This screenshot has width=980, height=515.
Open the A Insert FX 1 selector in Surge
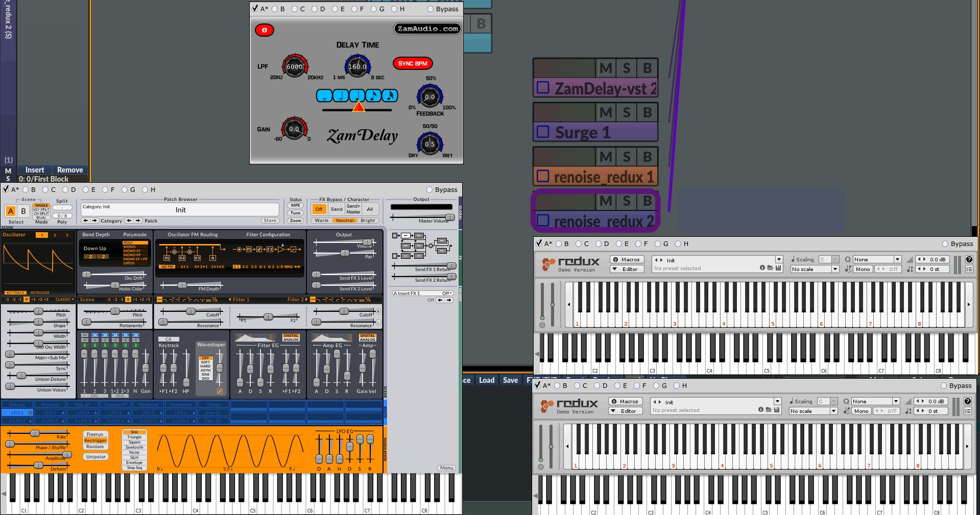[x=423, y=293]
